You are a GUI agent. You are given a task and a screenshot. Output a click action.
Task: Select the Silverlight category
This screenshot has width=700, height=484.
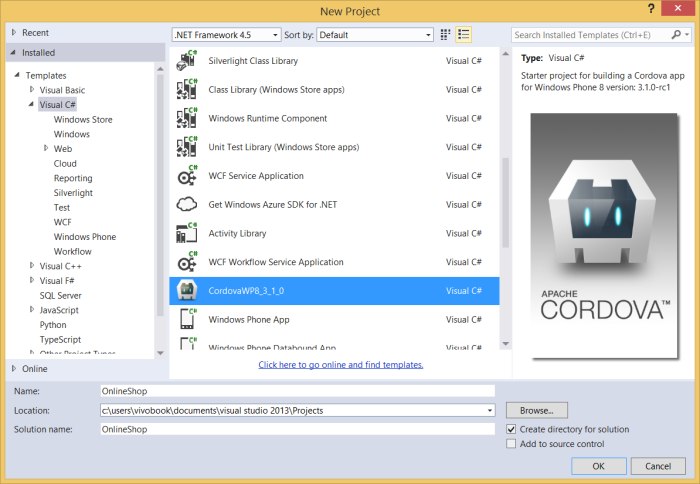(73, 193)
